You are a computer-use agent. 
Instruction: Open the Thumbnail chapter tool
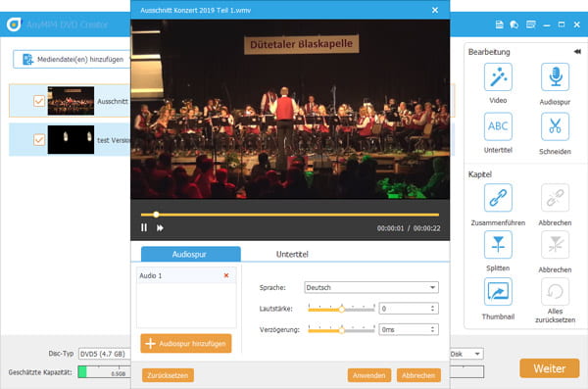[x=498, y=291]
